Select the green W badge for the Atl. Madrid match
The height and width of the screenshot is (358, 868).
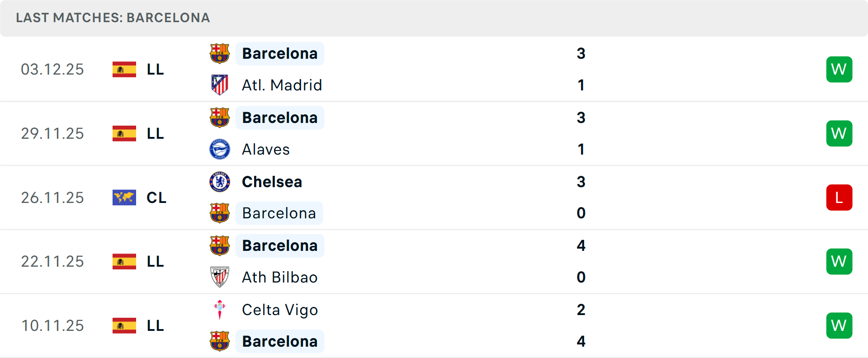[839, 69]
